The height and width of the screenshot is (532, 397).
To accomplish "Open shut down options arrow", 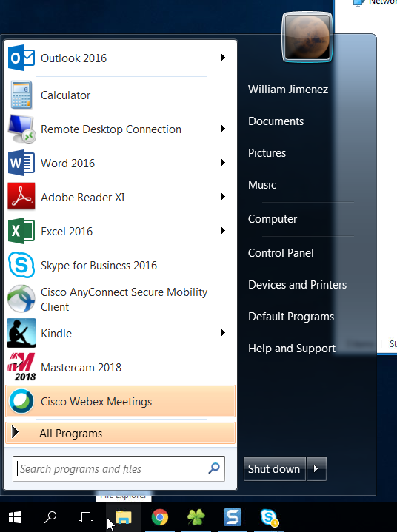I will pyautogui.click(x=316, y=468).
